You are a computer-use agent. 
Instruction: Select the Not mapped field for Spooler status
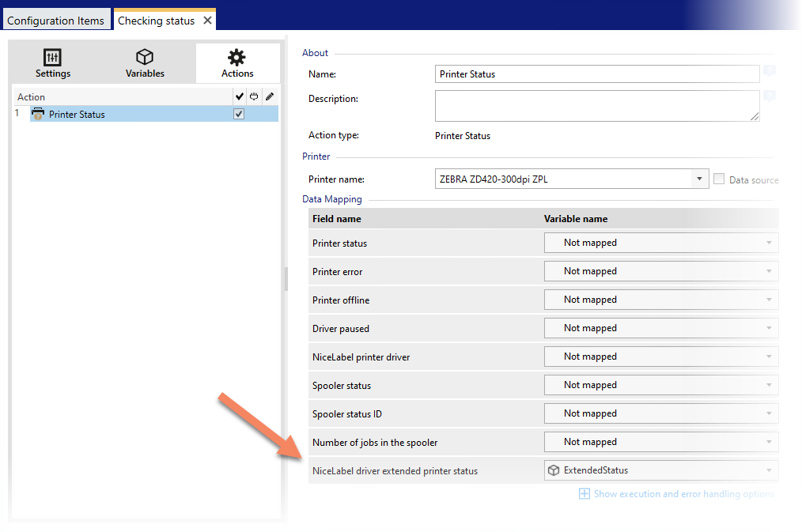tap(661, 385)
